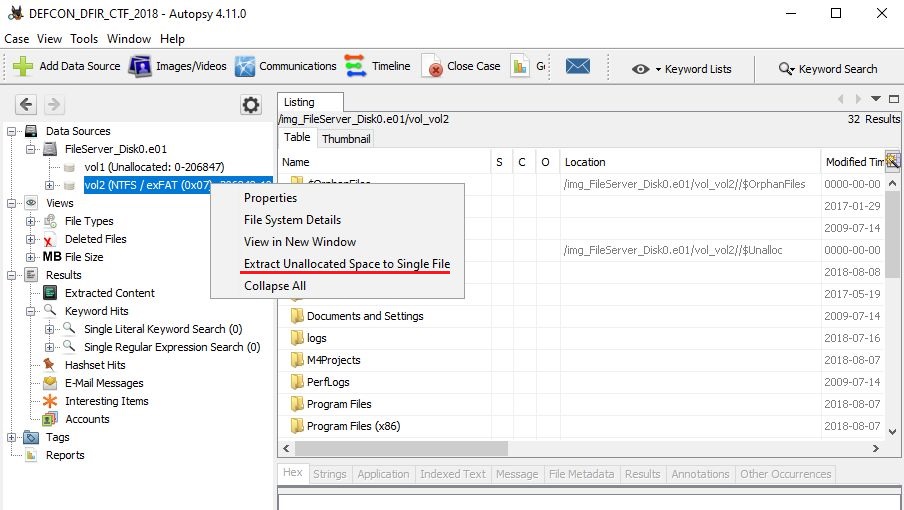Open the Case menu
This screenshot has width=904, height=510.
(17, 39)
